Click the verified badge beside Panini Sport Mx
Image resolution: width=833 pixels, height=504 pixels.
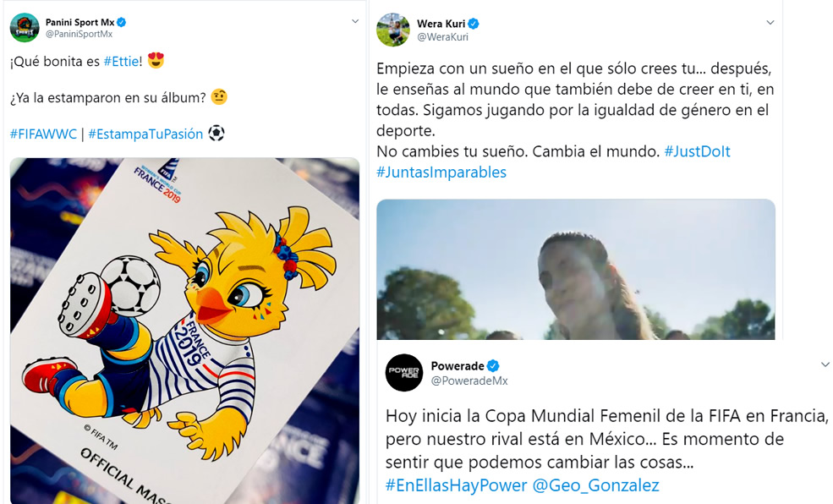(x=122, y=22)
